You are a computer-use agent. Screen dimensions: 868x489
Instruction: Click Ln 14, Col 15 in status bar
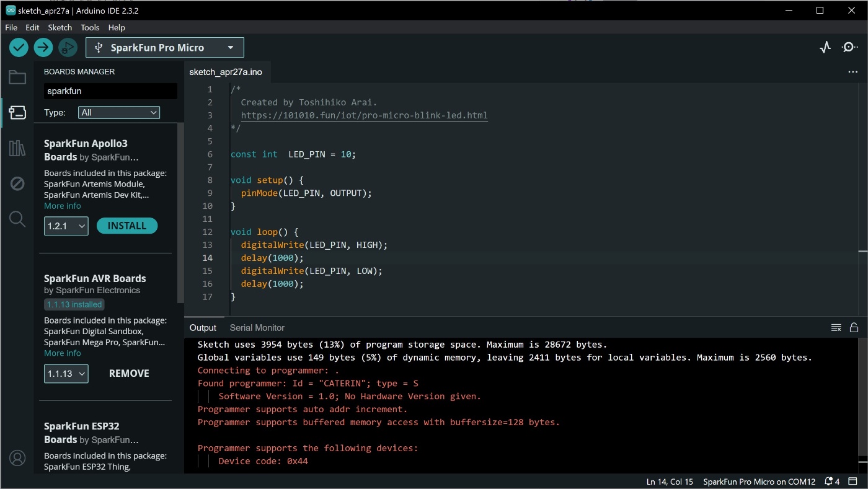(670, 482)
